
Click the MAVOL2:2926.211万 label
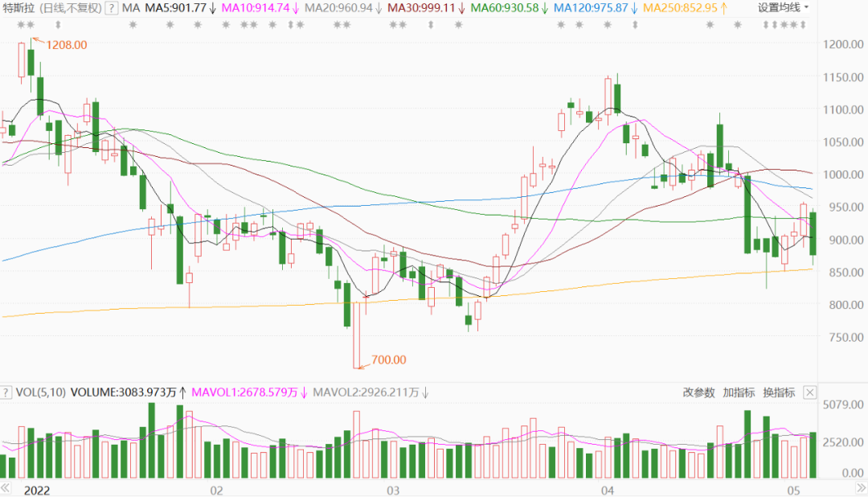click(x=371, y=392)
